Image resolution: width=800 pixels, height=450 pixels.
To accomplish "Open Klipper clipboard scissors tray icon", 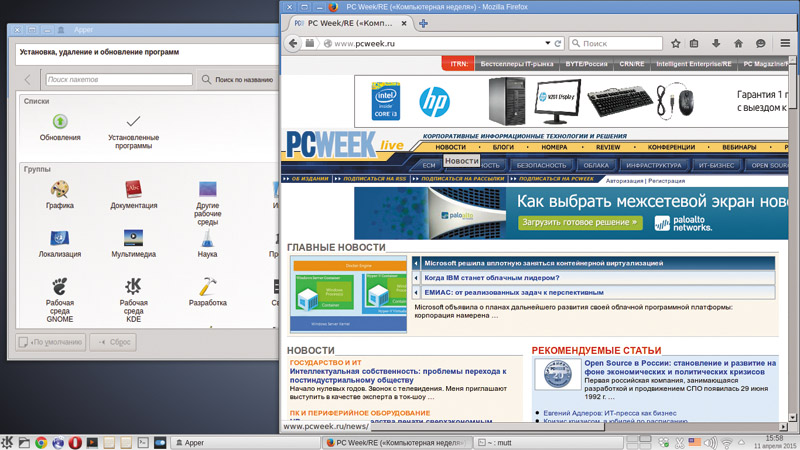I will coord(680,442).
